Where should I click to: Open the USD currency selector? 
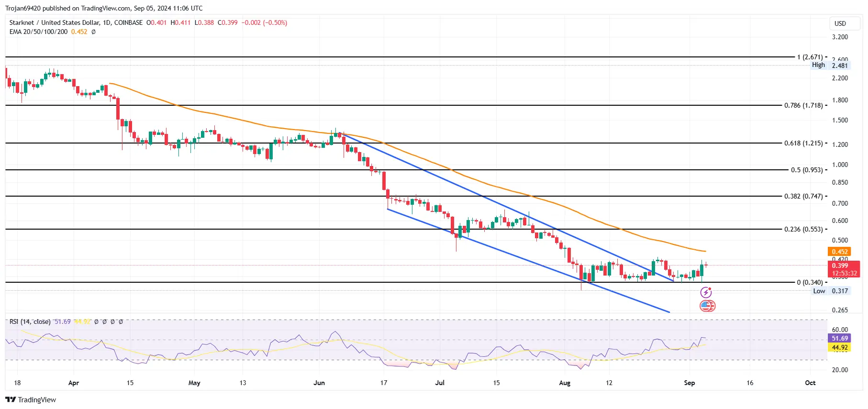point(840,23)
